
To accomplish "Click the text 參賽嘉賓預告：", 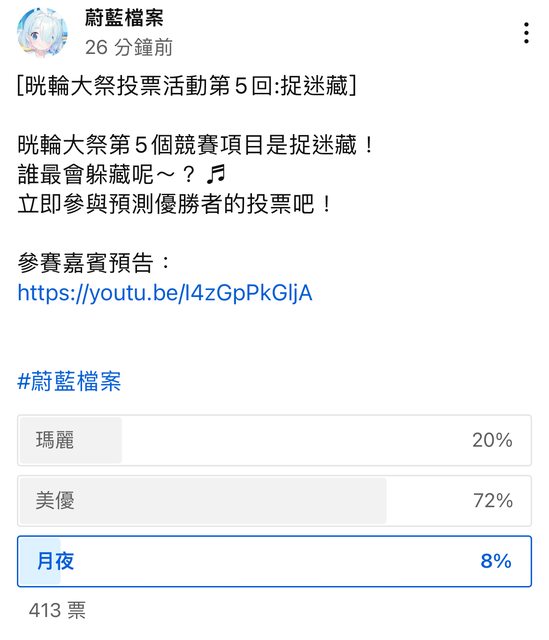I will coord(94,263).
